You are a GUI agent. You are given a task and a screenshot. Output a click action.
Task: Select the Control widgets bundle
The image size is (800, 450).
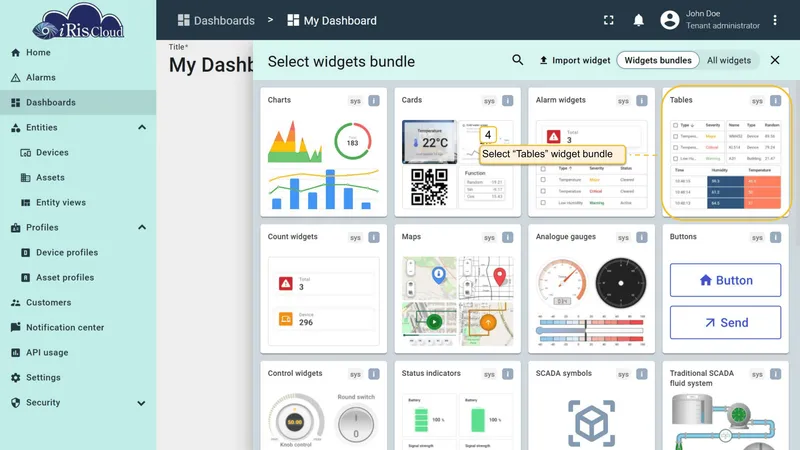tap(323, 406)
